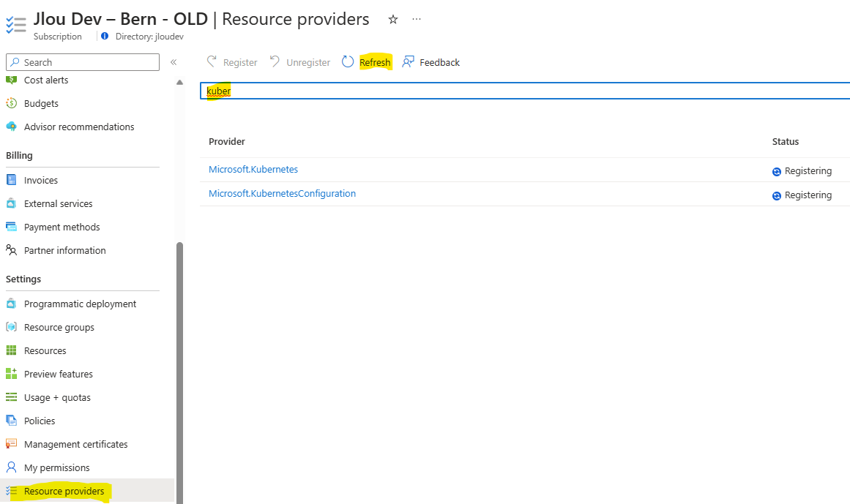Click Registering status for Microsoft.Kubernetes
The height and width of the screenshot is (504, 850).
coord(802,171)
